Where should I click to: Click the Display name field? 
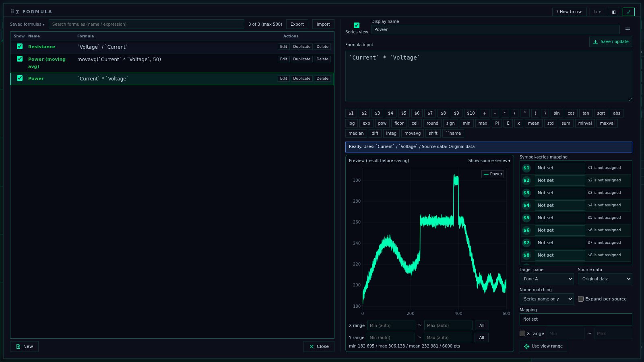click(x=495, y=30)
